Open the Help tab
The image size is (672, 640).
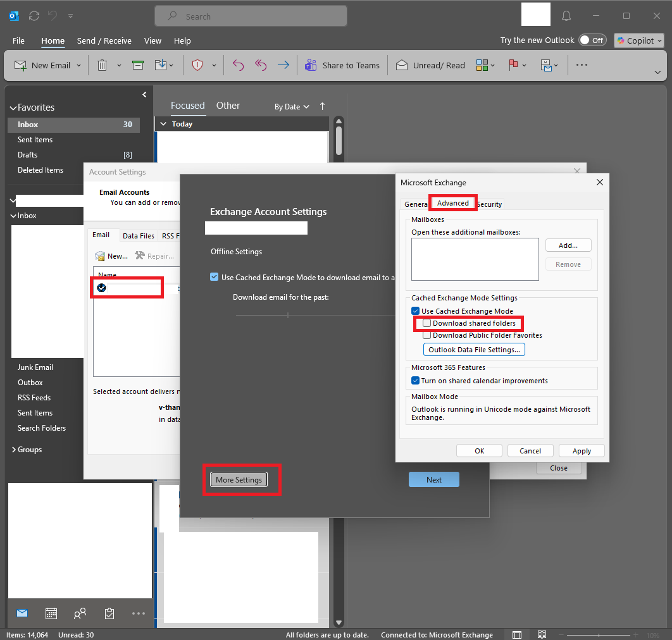point(182,40)
